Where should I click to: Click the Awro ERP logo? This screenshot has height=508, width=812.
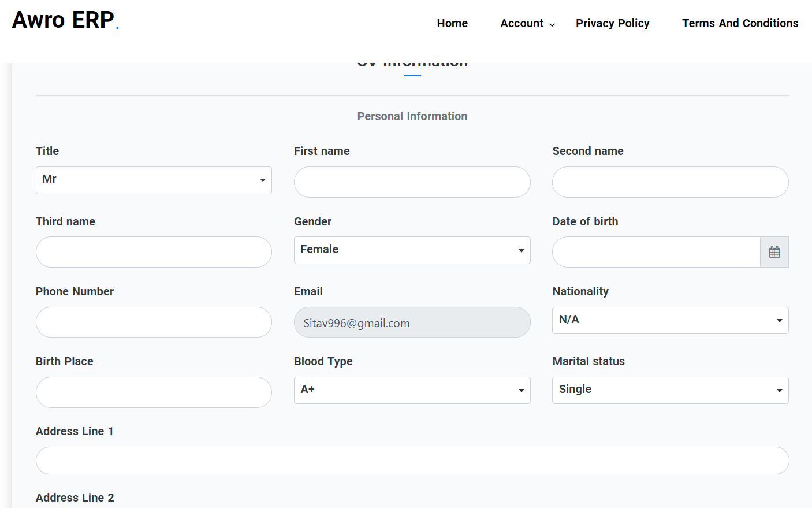point(65,20)
